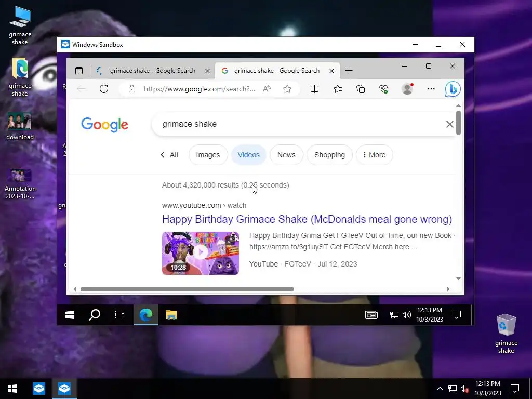Open News and interests in sandbox taskbar

[371, 315]
